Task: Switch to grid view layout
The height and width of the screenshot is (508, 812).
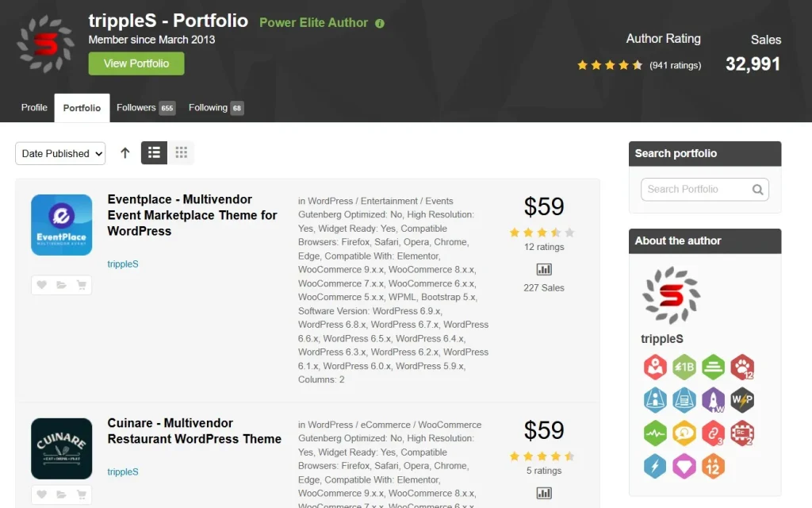Action: pyautogui.click(x=181, y=153)
